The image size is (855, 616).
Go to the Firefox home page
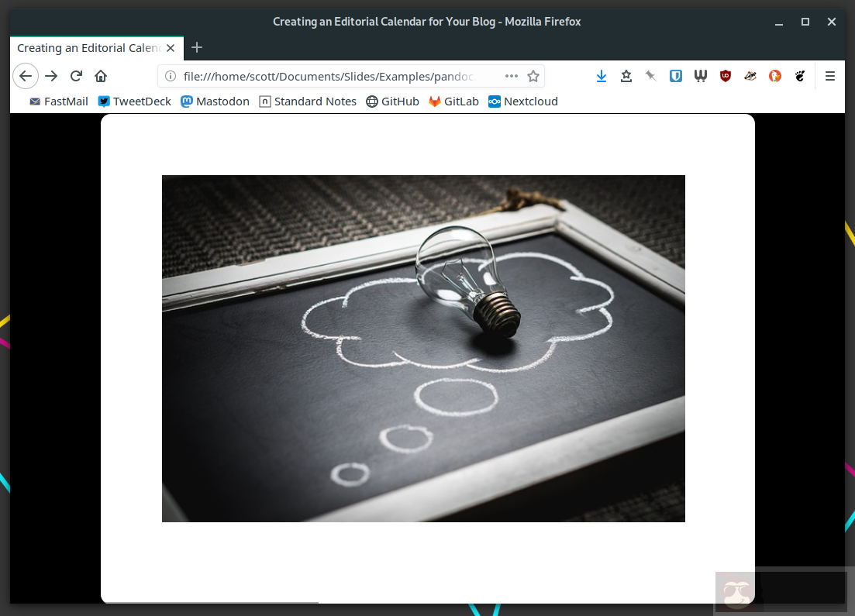pyautogui.click(x=101, y=76)
